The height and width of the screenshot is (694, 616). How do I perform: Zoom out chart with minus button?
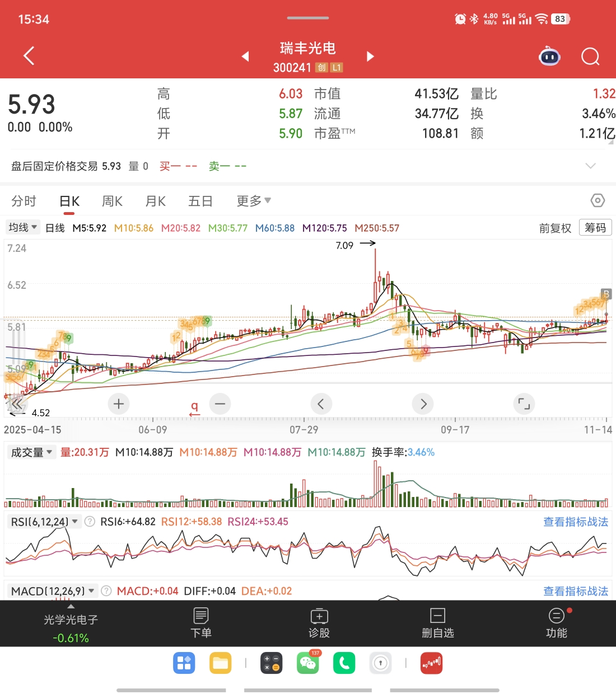coord(220,404)
